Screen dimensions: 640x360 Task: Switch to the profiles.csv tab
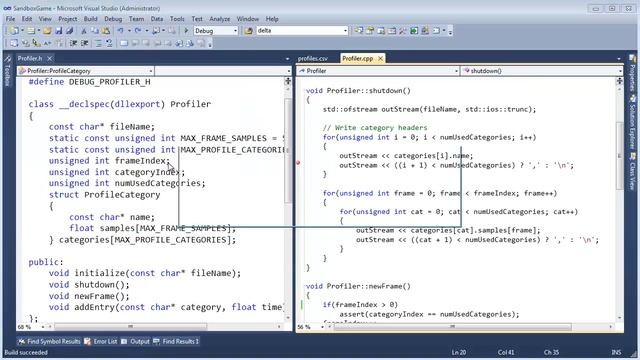click(313, 58)
